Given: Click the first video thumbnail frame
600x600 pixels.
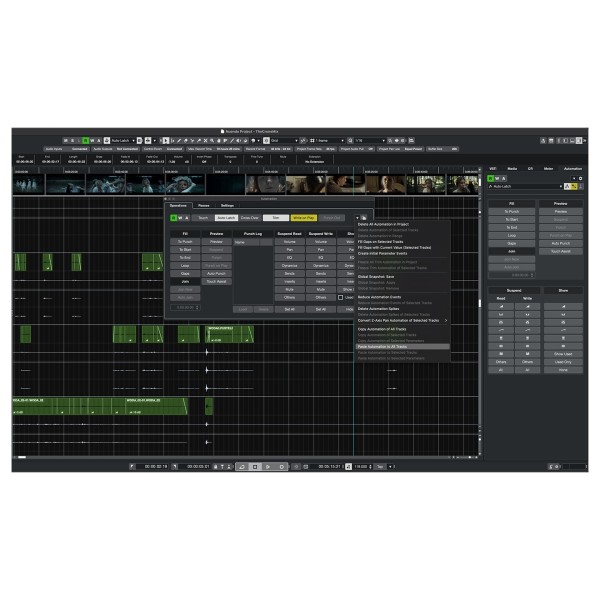Looking at the screenshot, I should click(29, 184).
